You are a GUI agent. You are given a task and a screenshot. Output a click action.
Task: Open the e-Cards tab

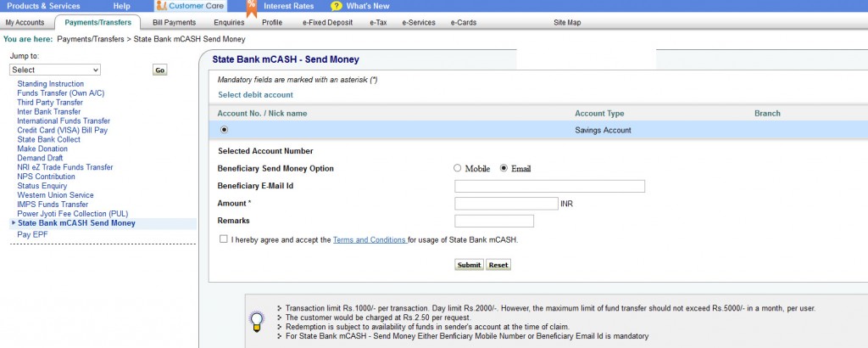(464, 23)
